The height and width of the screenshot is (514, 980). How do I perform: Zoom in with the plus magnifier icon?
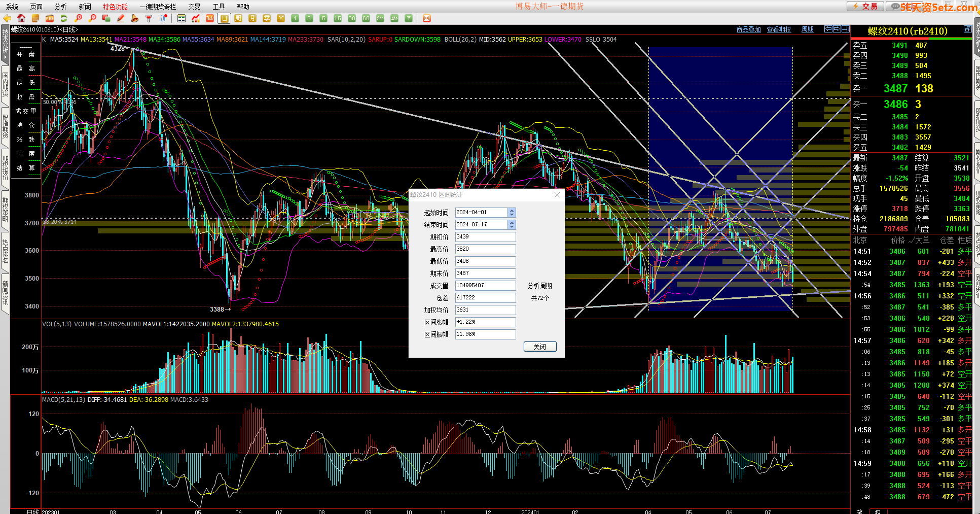(78, 18)
